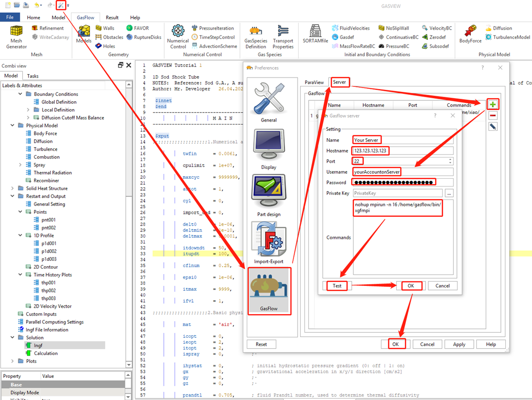Image resolution: width=532 pixels, height=400 pixels.
Task: Open the Mesh Generator tool
Action: [16, 37]
